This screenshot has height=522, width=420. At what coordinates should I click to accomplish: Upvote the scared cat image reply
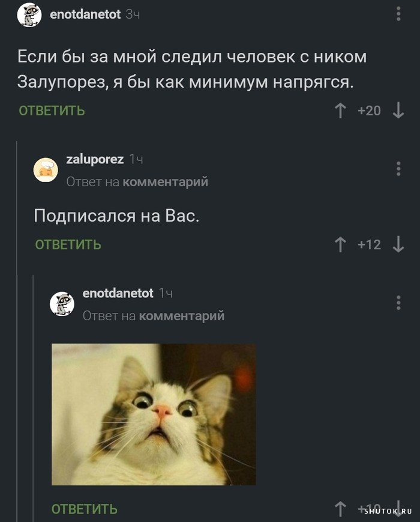(340, 509)
